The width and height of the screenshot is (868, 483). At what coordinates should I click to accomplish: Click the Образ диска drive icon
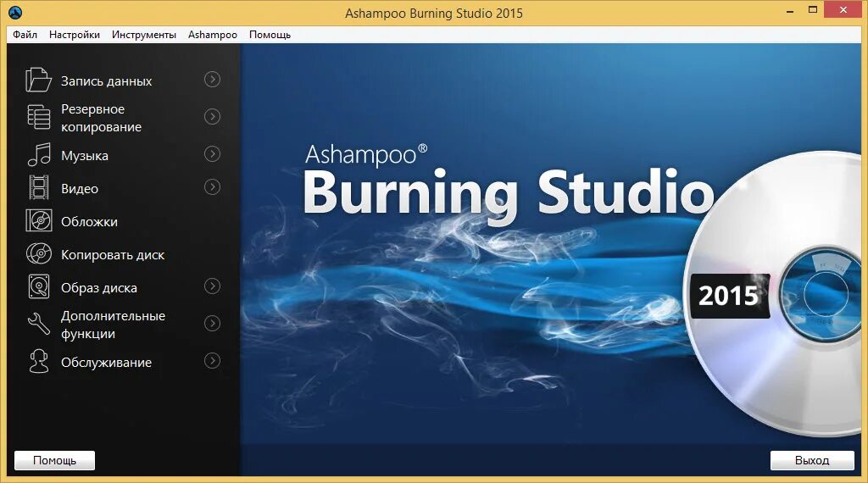pyautogui.click(x=39, y=287)
